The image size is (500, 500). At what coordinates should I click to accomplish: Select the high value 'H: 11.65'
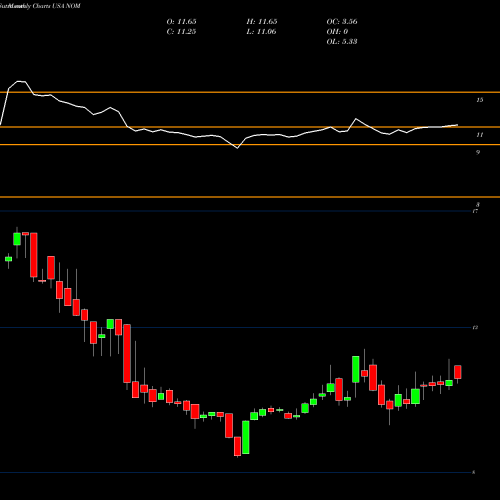pyautogui.click(x=262, y=22)
